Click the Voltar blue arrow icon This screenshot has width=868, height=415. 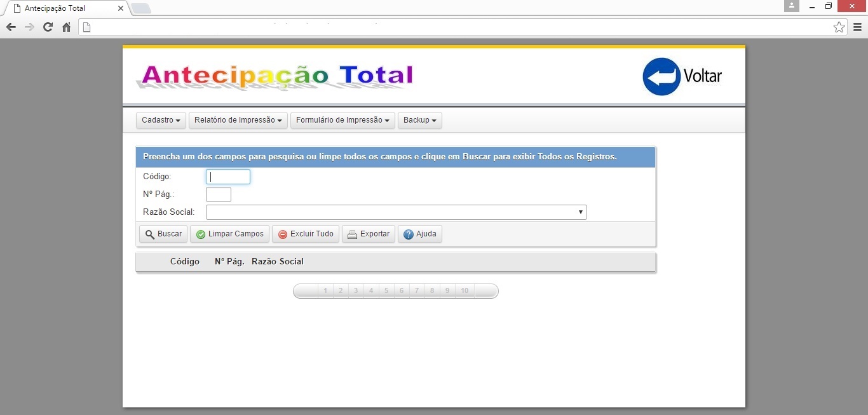tap(661, 77)
